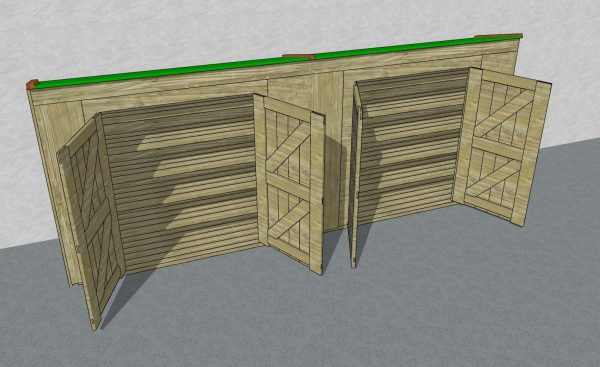Select the left compartment's right-hand braced door
This screenshot has width=600, height=367.
(x=290, y=184)
